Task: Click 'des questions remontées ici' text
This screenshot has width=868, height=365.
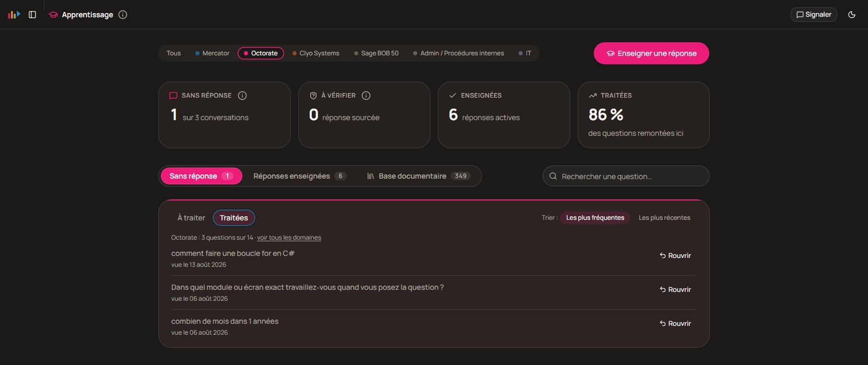Action: pos(636,133)
